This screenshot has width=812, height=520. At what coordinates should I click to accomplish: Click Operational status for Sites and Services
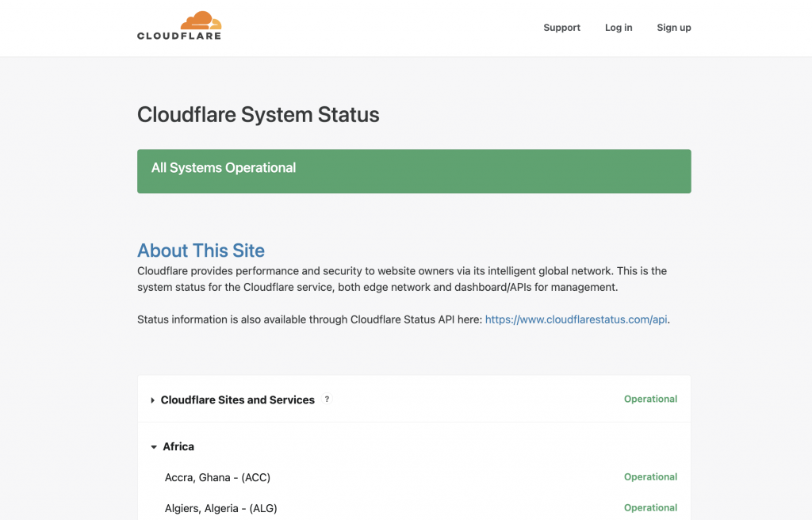click(x=650, y=399)
